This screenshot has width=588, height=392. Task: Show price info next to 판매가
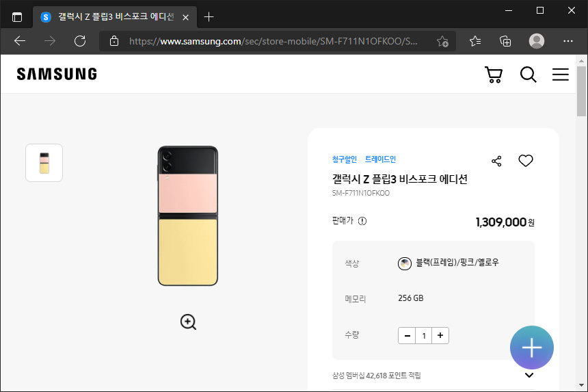point(362,221)
